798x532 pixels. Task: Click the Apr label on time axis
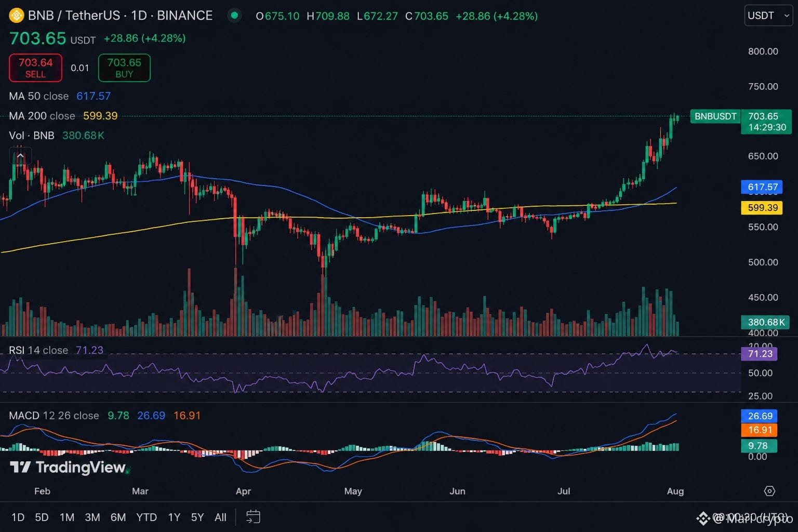[243, 491]
